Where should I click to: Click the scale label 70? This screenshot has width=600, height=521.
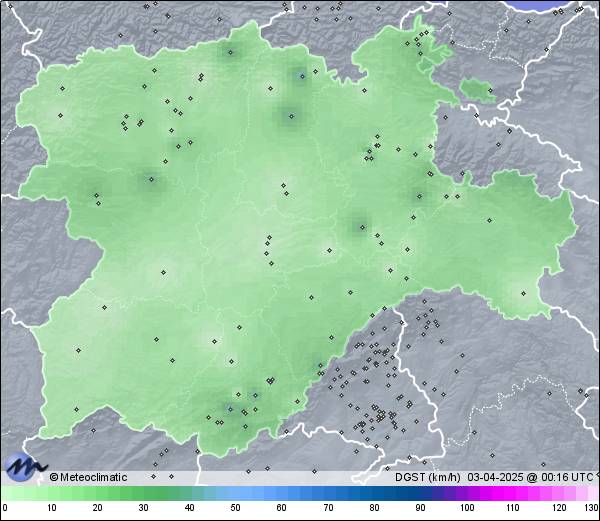pyautogui.click(x=328, y=508)
